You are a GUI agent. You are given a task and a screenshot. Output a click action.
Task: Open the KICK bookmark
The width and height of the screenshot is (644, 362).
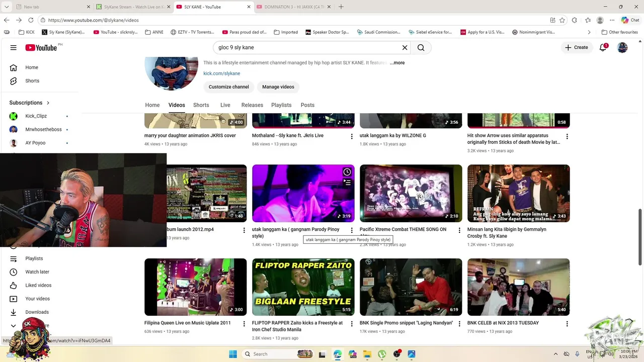coord(26,32)
